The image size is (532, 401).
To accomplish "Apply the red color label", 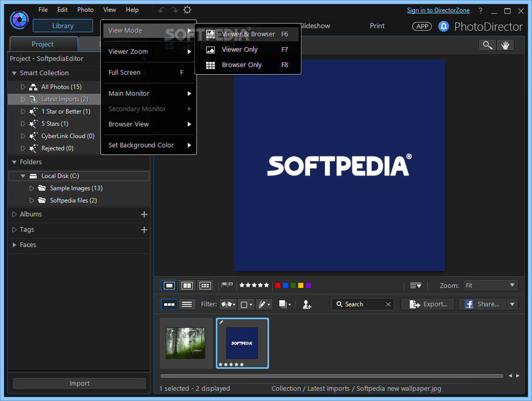I will click(278, 285).
